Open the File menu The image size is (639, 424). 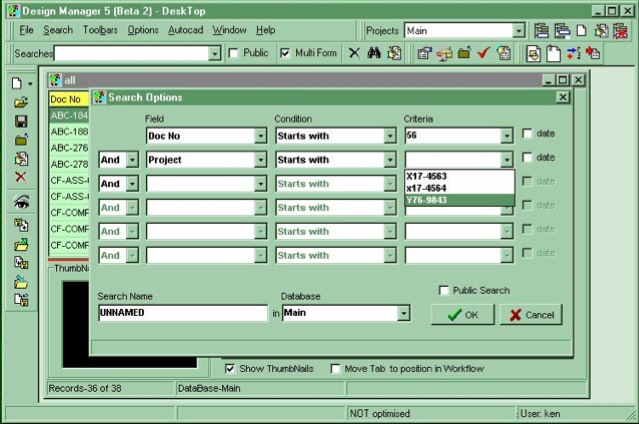[x=26, y=30]
